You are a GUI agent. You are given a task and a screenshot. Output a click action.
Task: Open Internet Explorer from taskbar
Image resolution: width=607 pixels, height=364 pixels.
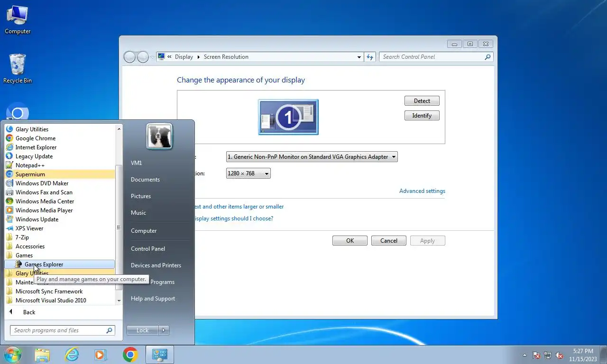pyautogui.click(x=72, y=355)
